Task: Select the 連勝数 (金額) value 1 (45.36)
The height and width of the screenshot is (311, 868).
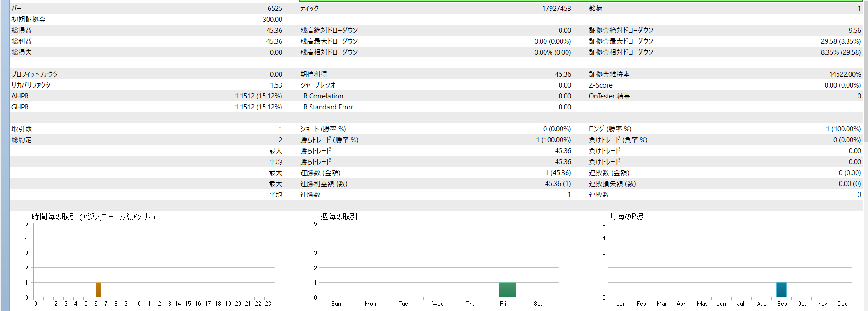Action: [x=558, y=173]
